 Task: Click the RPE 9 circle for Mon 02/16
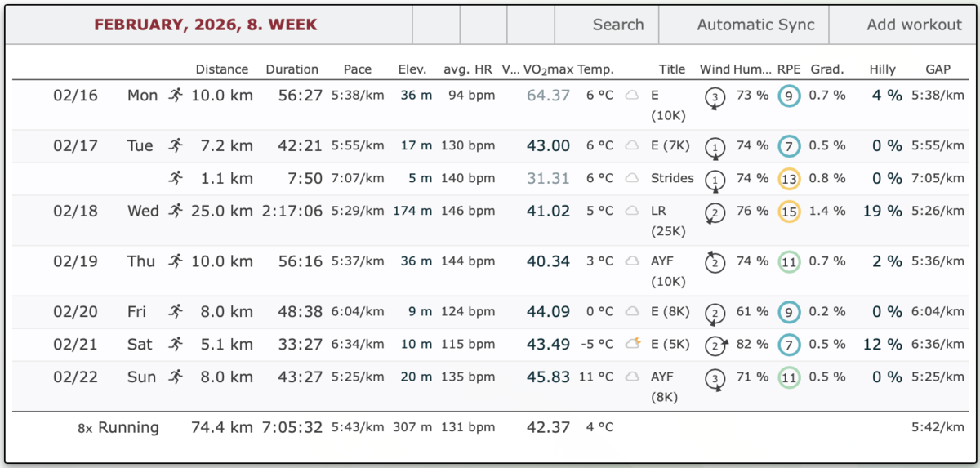(x=790, y=96)
